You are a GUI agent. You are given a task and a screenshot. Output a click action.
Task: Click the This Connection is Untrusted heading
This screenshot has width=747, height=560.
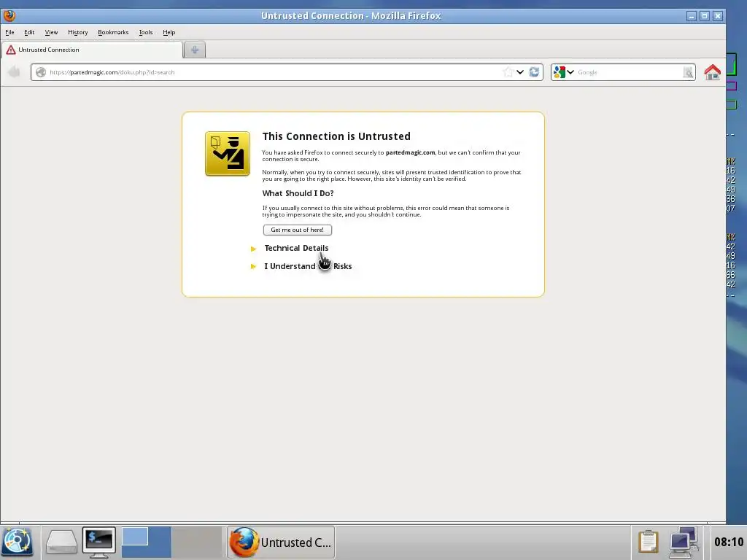(336, 136)
